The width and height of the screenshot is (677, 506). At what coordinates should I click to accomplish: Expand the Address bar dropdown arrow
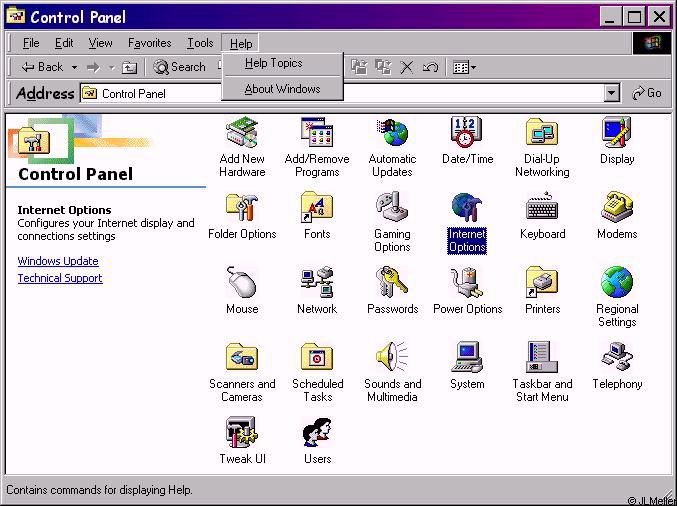(x=611, y=93)
